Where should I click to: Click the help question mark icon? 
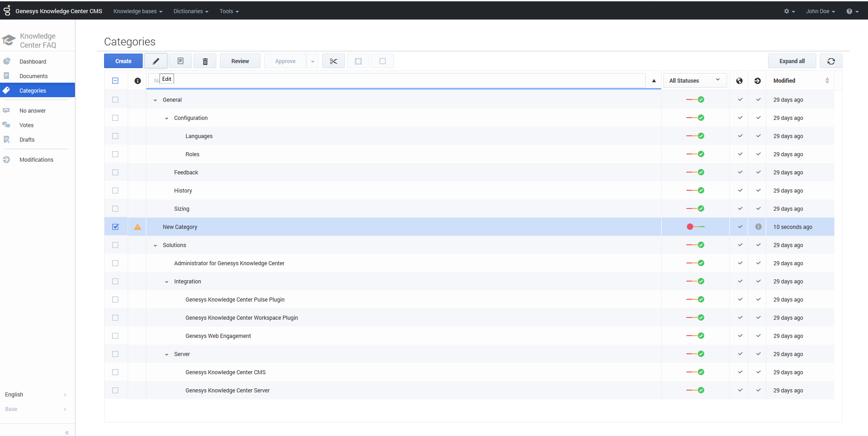pyautogui.click(x=852, y=11)
